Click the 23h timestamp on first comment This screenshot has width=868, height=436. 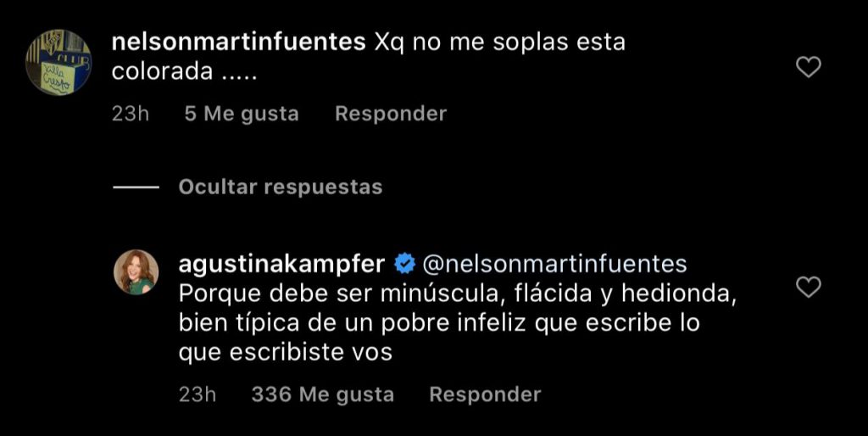130,114
